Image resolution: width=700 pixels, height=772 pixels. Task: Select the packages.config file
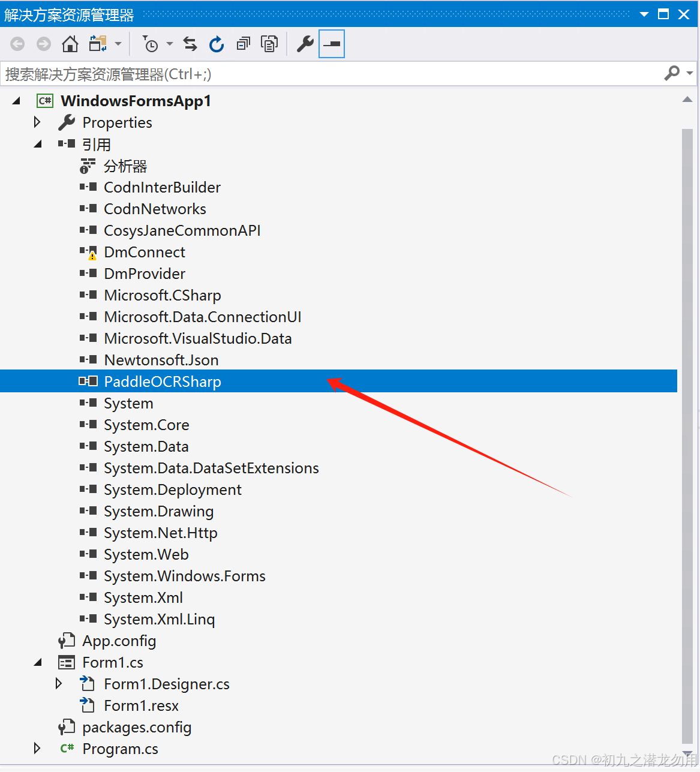point(137,727)
